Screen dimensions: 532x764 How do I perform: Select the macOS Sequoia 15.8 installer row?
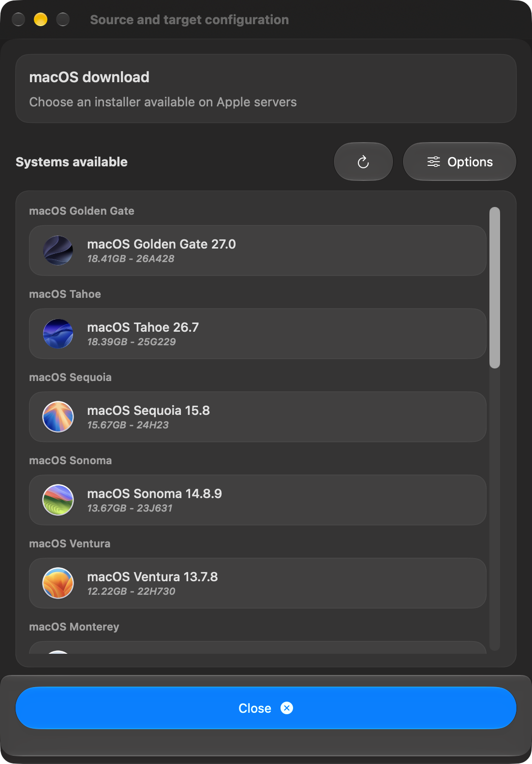click(258, 417)
